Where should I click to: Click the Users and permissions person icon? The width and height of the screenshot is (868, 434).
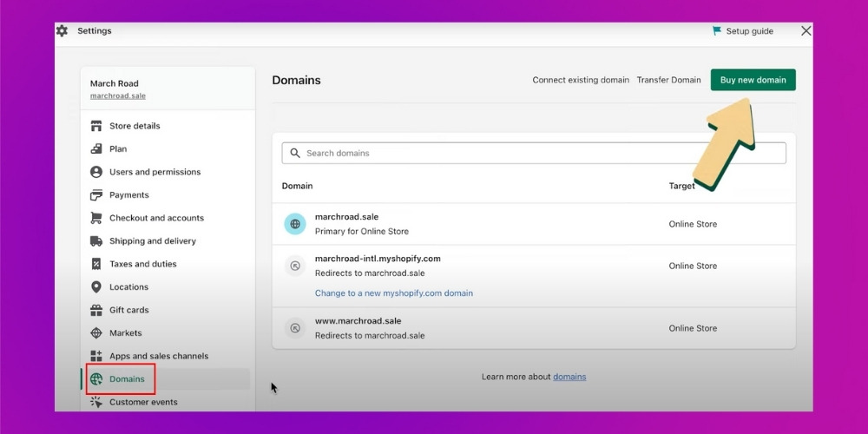96,172
